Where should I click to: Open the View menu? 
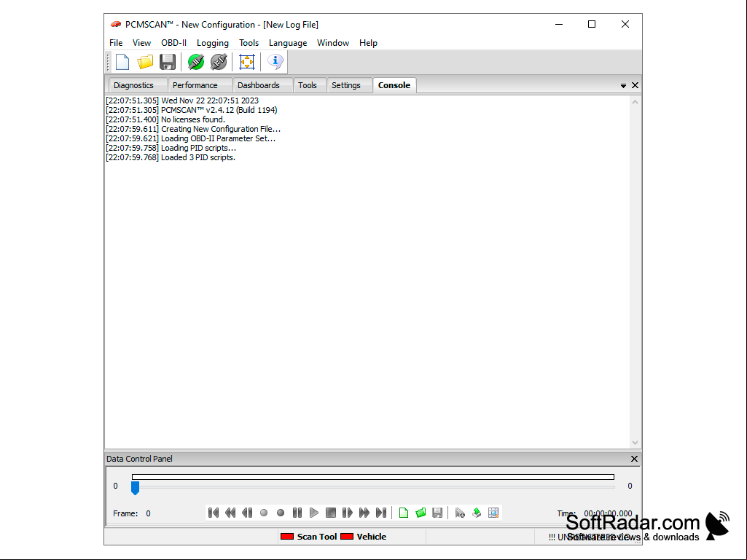(141, 43)
